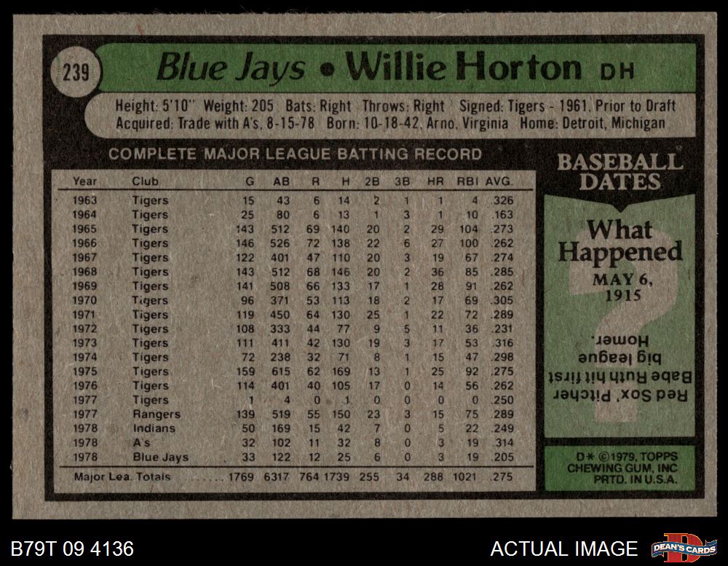Click the 6317 total at-bats value
Viewport: 728px width, 566px height.
(277, 477)
